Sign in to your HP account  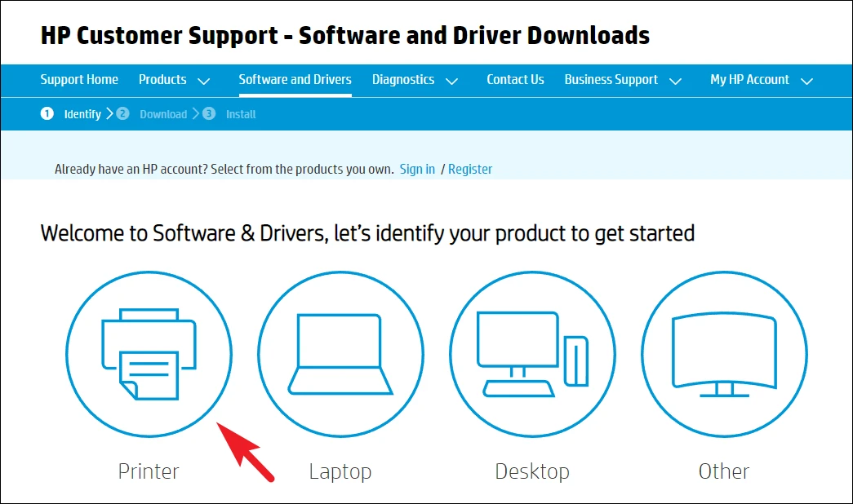pyautogui.click(x=417, y=169)
